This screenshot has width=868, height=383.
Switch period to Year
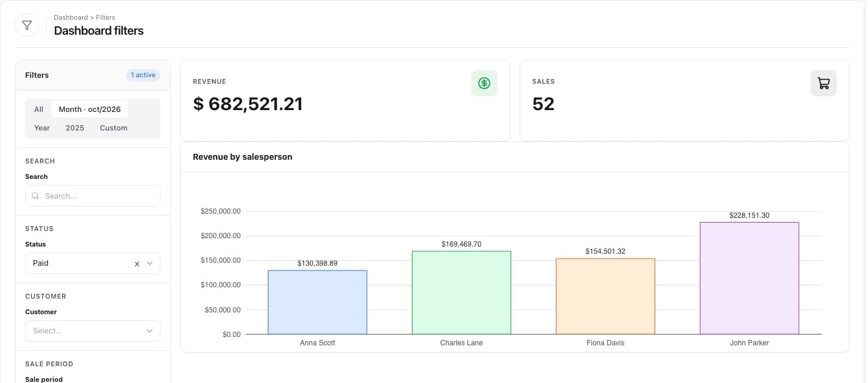pos(42,128)
